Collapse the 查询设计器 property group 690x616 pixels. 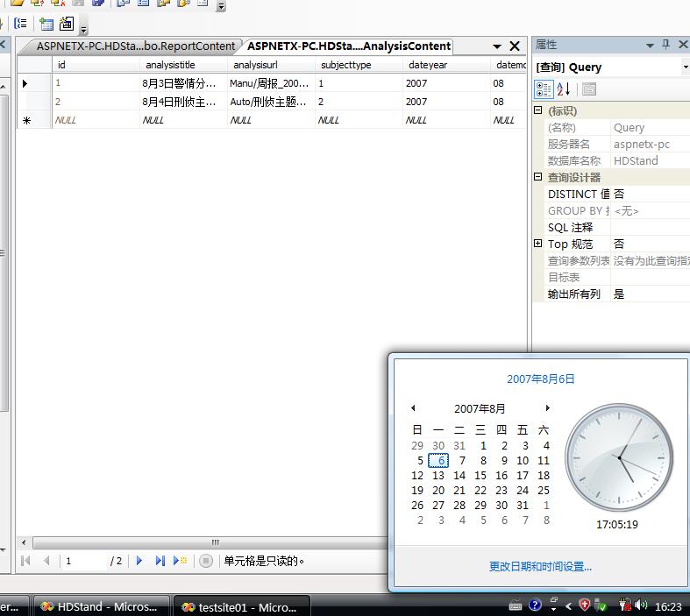(x=538, y=177)
